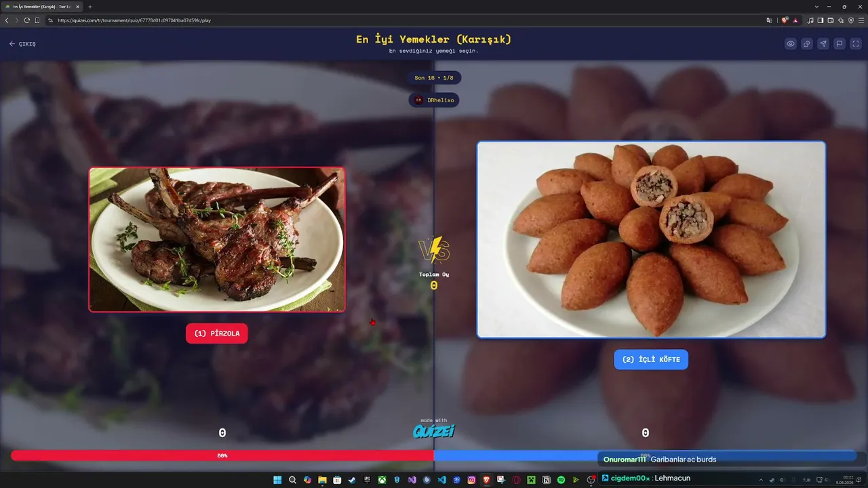Open taskbar Search magnifier
Screen dimensions: 868x488
tap(292, 480)
